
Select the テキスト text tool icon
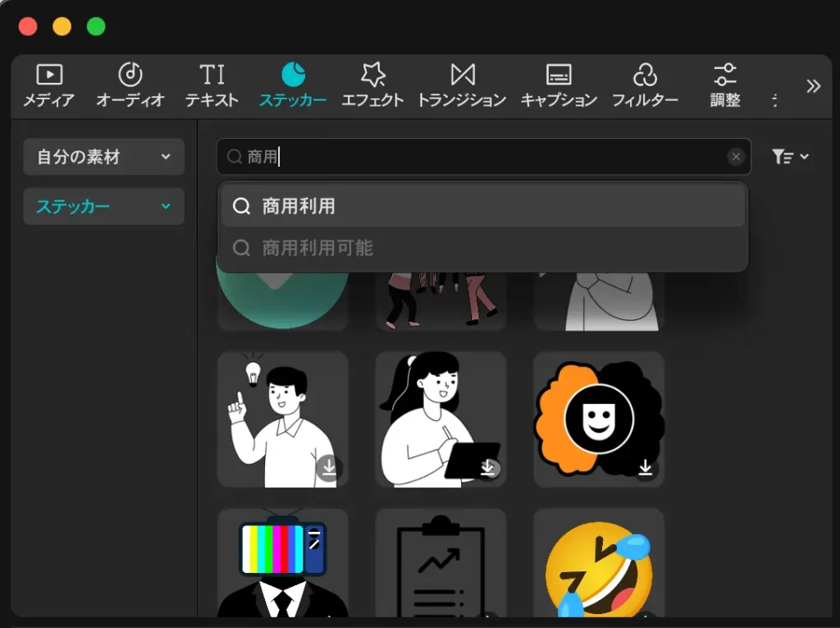tap(212, 76)
